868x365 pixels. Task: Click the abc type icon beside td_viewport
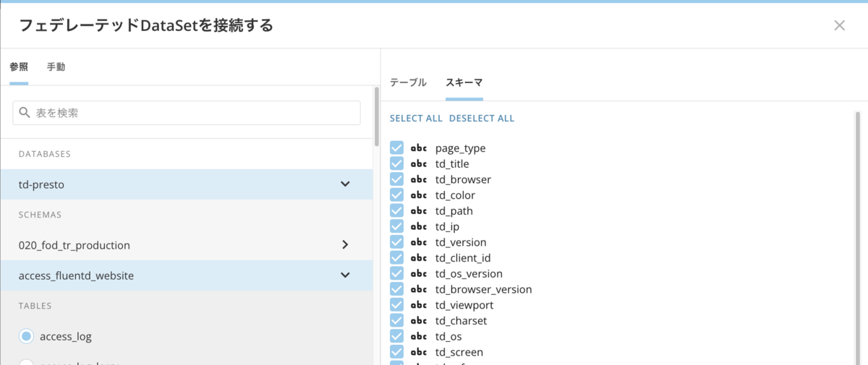click(x=419, y=305)
